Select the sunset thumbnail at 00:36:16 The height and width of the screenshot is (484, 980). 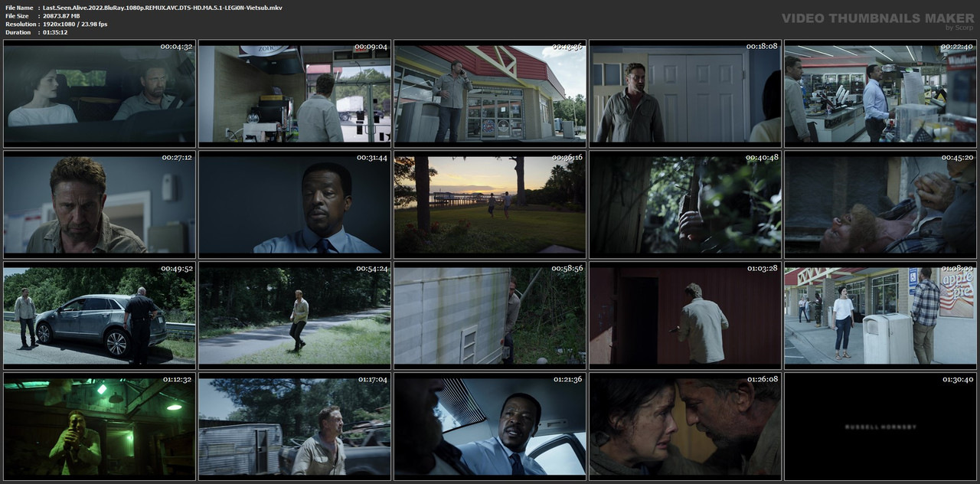[x=490, y=204]
